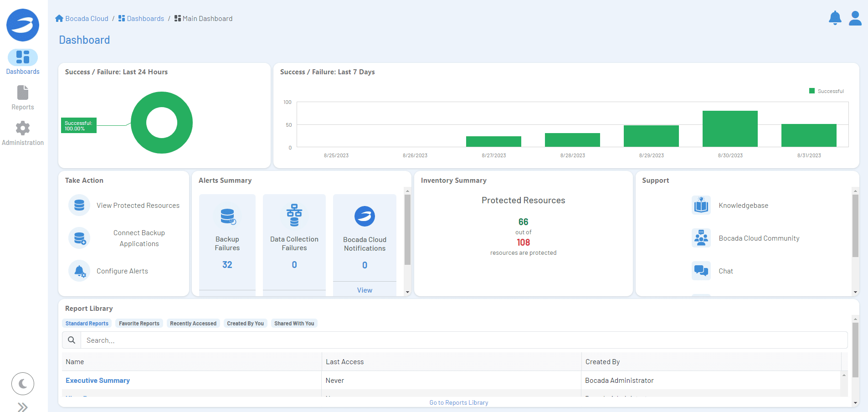Screen dimensions: 868x412
Task: Click the 8/30/2023 bar
Action: coord(730,129)
